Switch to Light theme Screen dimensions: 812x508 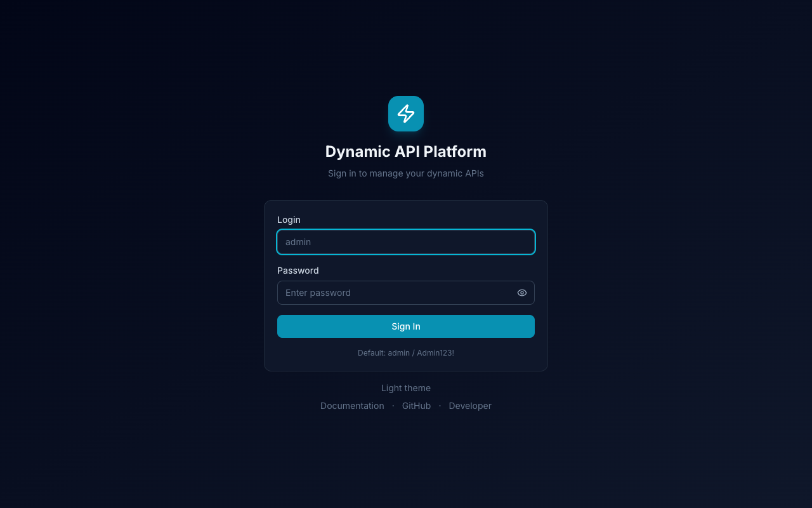(406, 388)
